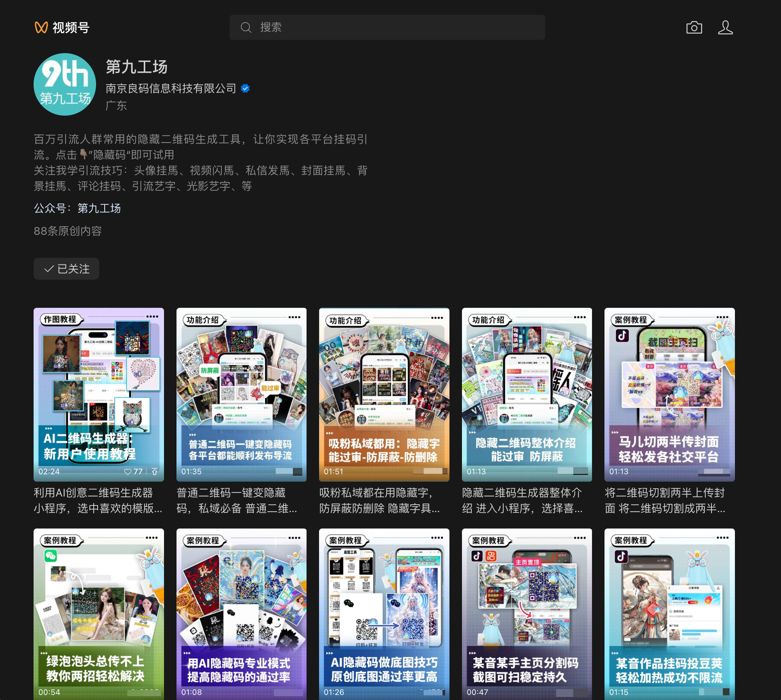Open 某音作品挂码投豆荚 video
The width and height of the screenshot is (781, 700).
point(669,613)
